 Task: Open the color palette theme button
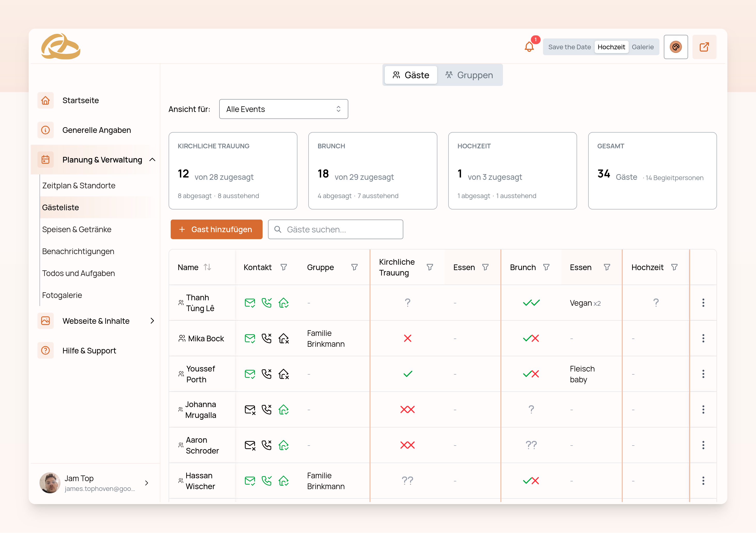coord(675,47)
